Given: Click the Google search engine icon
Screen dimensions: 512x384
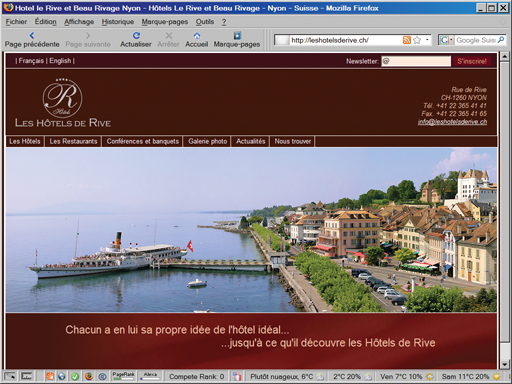Looking at the screenshot, I should pos(444,40).
